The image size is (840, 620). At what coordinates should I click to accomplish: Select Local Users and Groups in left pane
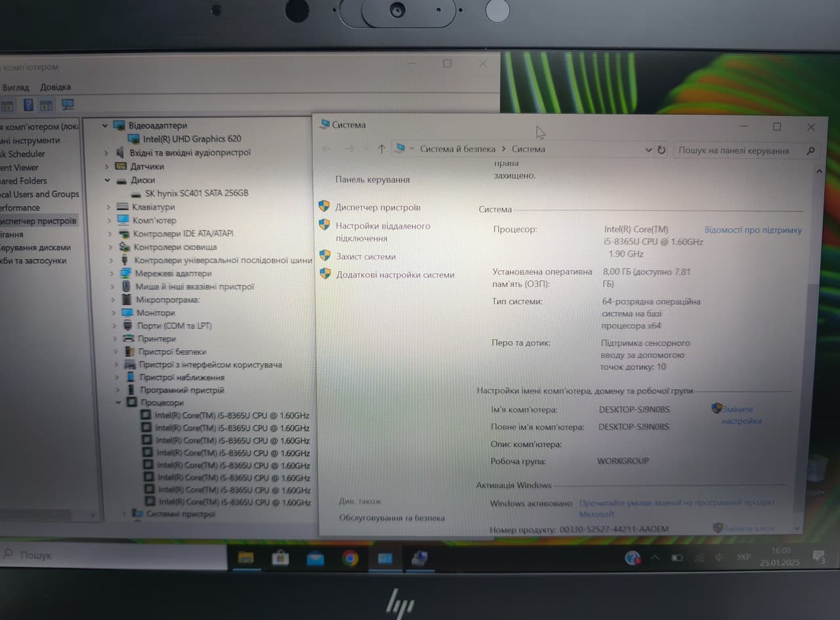39,194
